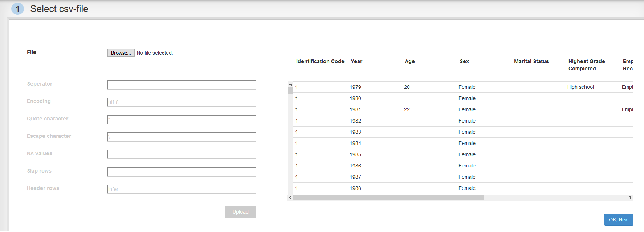
Task: Click the horizontal scrollbar left arrow
Action: coord(290,198)
